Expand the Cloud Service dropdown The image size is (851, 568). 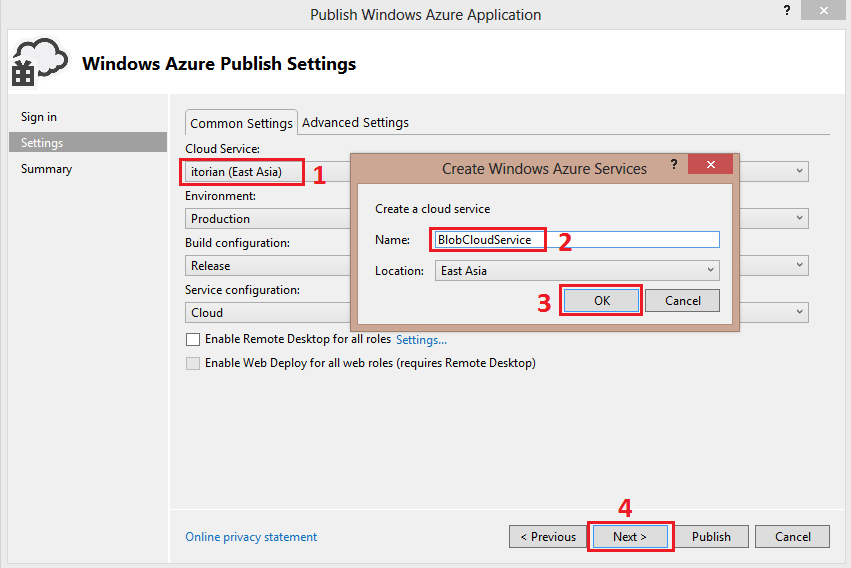(800, 171)
